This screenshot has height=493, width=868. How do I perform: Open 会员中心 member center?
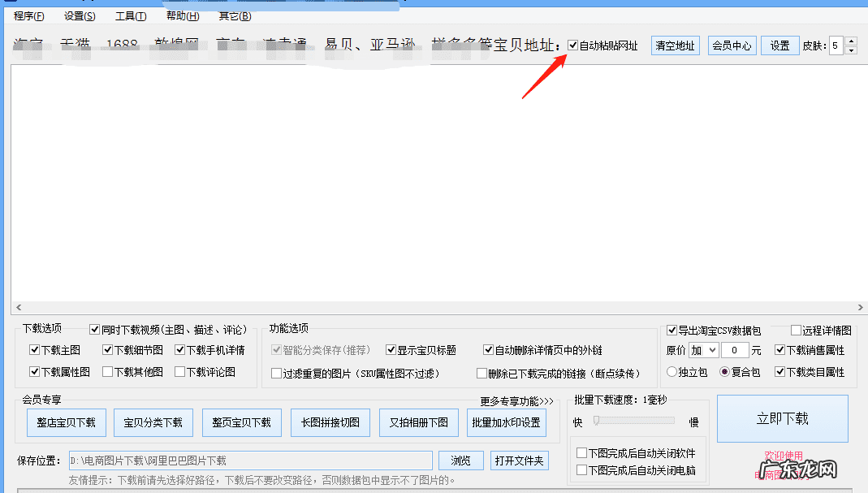(x=731, y=45)
